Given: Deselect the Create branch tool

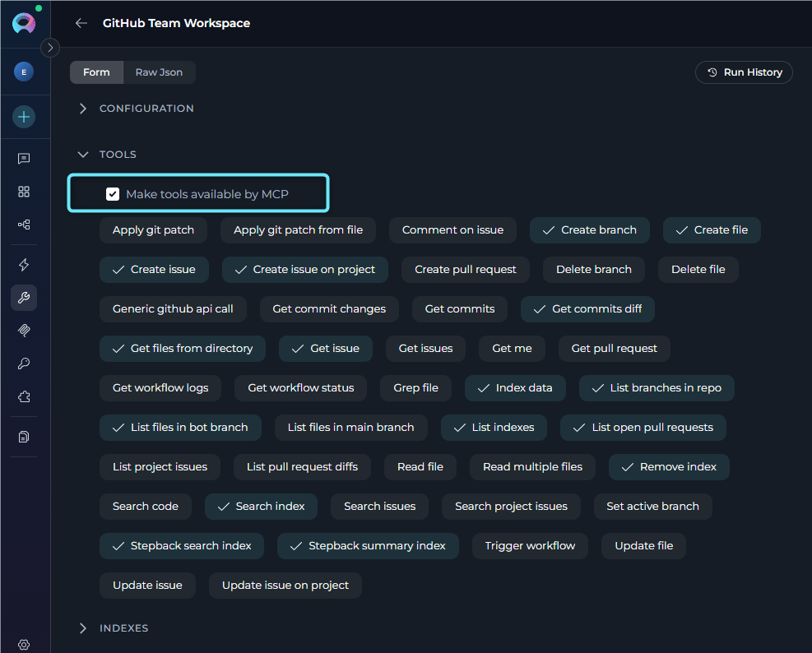Looking at the screenshot, I should (x=589, y=230).
